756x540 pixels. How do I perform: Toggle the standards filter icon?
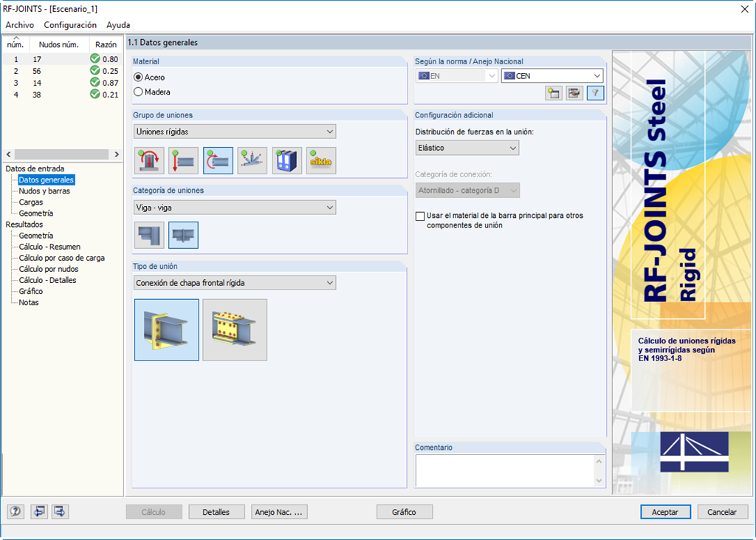[x=596, y=93]
